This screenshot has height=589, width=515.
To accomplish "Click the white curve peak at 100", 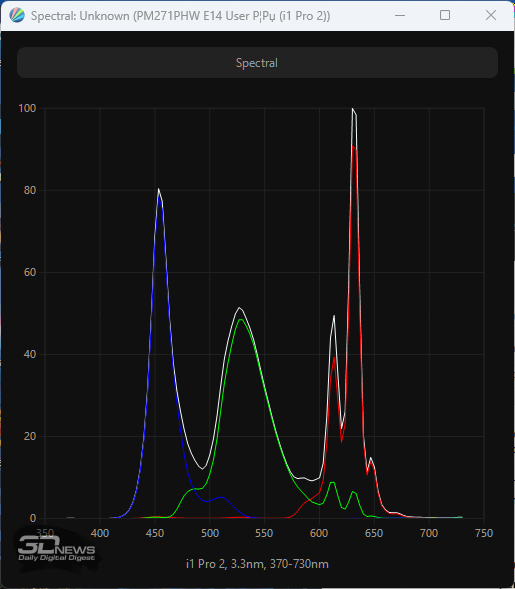I will (353, 109).
